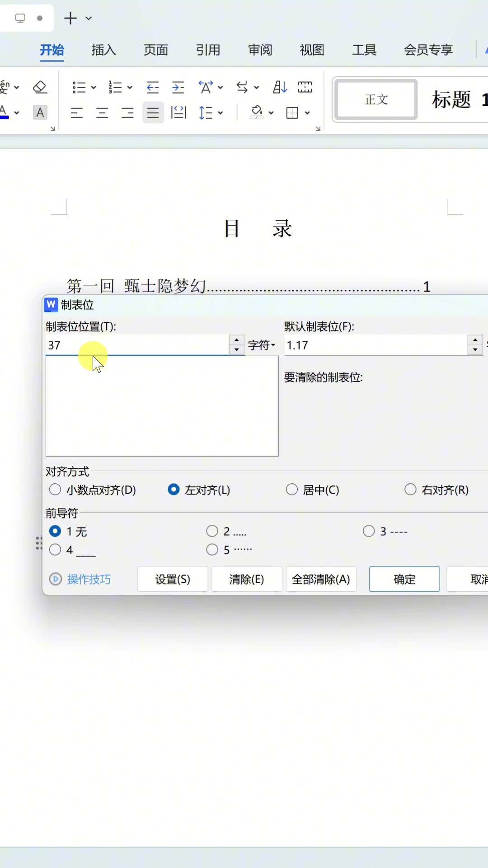Click the sort A-Z icon
The image size is (488, 868).
click(x=280, y=87)
